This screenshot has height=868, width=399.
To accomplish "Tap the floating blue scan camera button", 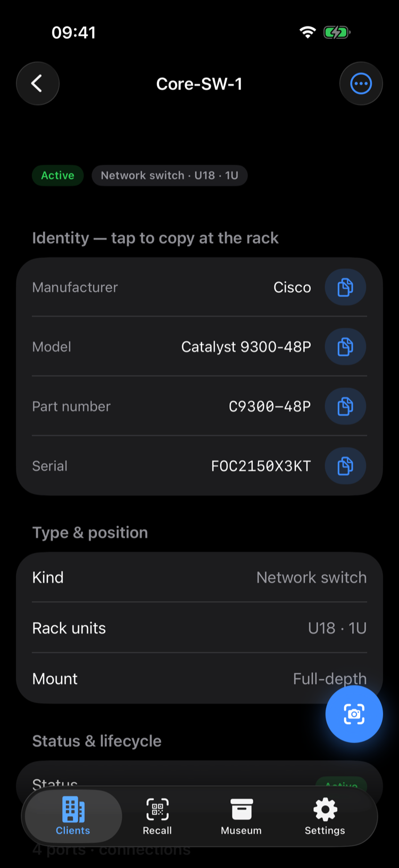I will pyautogui.click(x=354, y=714).
